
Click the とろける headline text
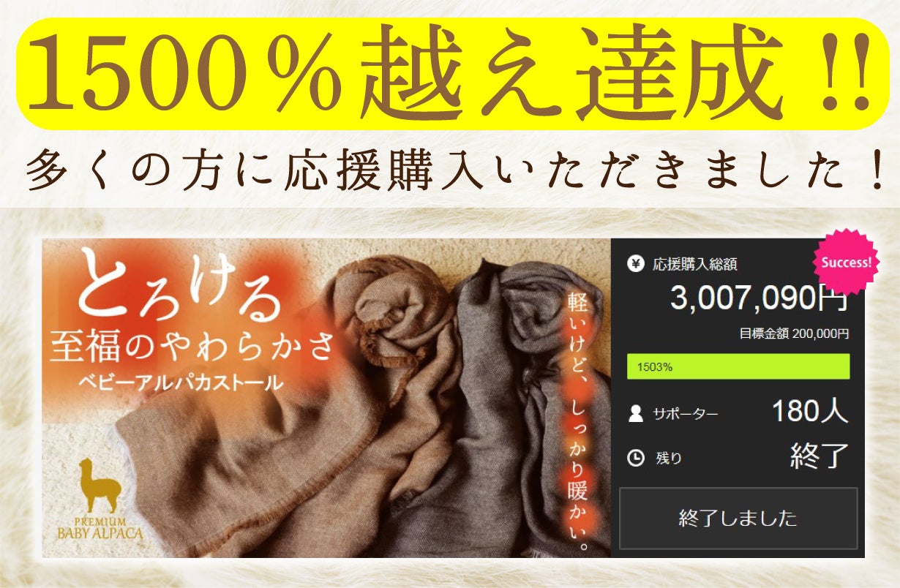pos(179,287)
